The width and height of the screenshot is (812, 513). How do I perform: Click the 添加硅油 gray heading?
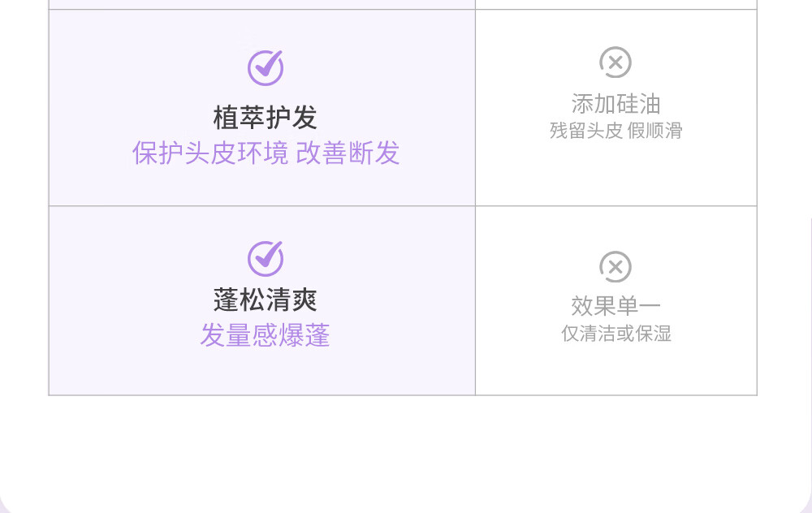coord(615,104)
